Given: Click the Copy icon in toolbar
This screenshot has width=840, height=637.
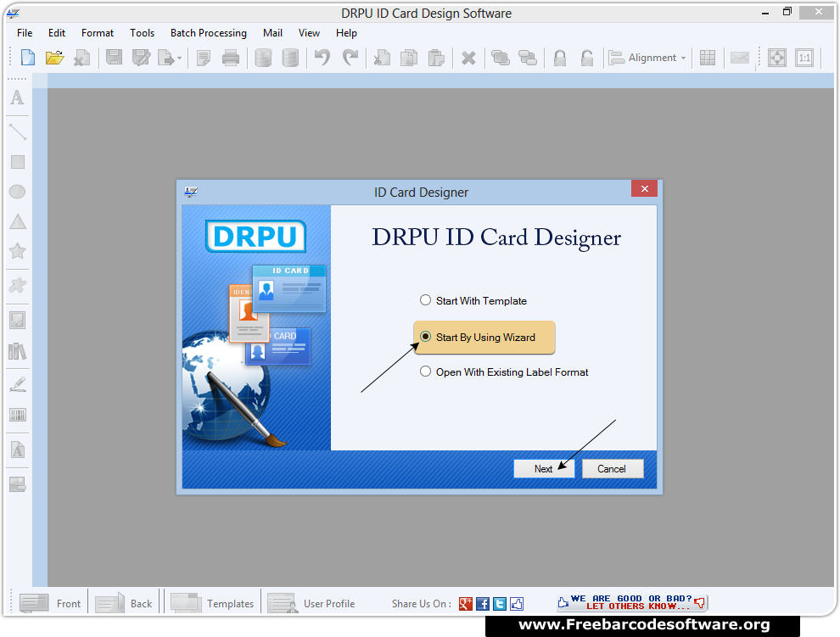Looking at the screenshot, I should point(409,58).
